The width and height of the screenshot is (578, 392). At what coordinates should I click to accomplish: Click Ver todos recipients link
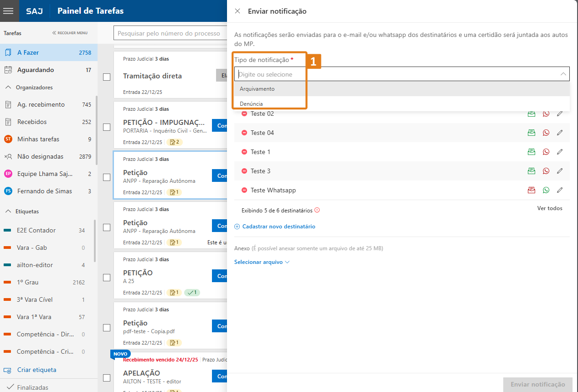[x=549, y=208]
